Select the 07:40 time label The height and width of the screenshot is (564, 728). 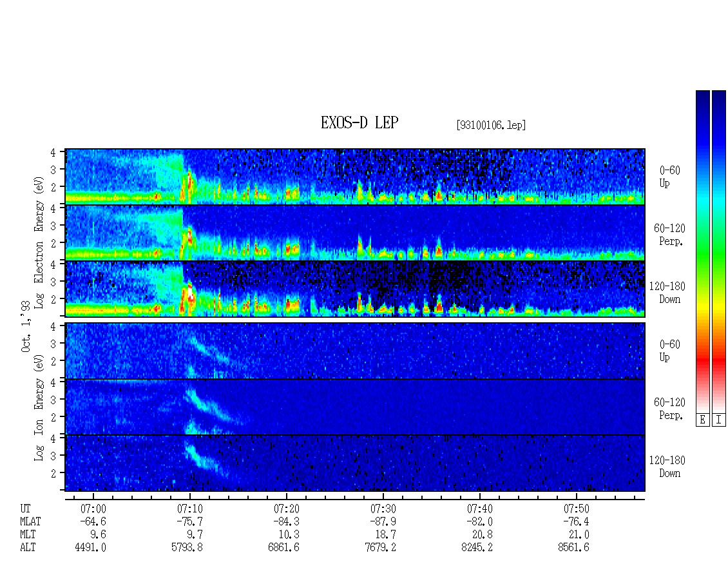pyautogui.click(x=479, y=509)
